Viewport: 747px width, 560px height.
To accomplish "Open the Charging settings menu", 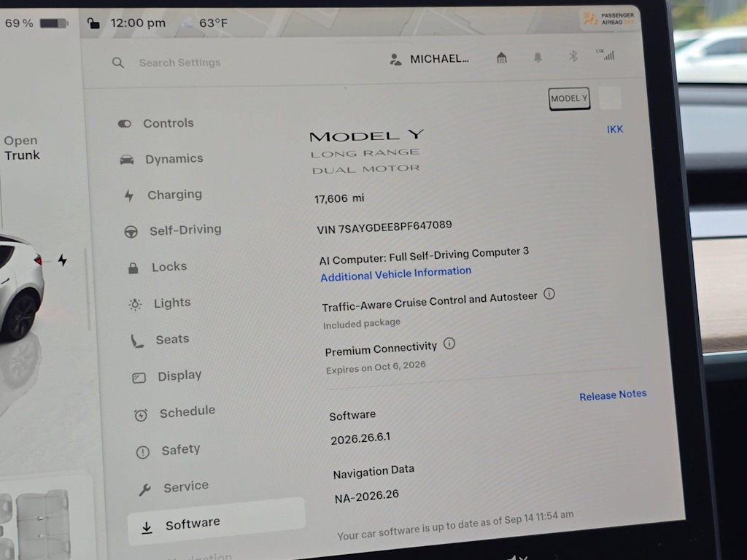I will tap(163, 195).
